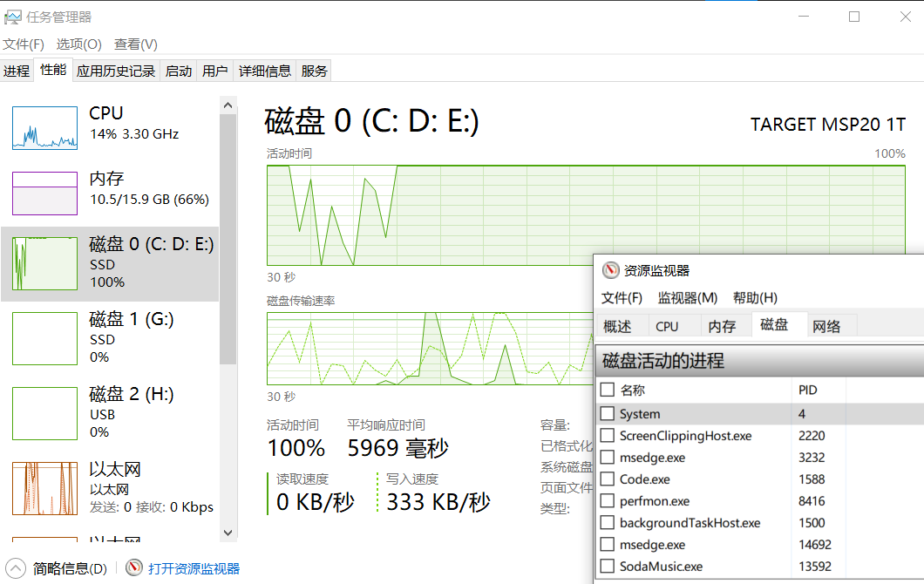Select 磁盘 0 (C: D: E:) entry
The height and width of the screenshot is (584, 924).
pos(110,263)
